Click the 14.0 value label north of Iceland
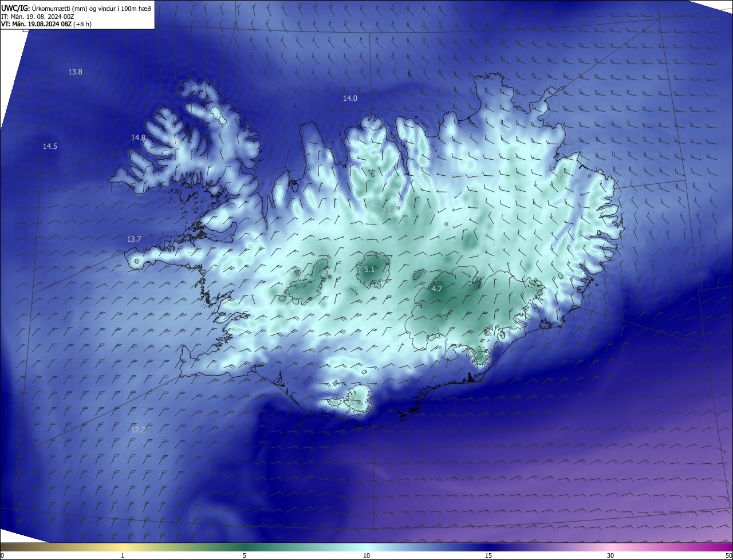The image size is (733, 560). pyautogui.click(x=350, y=98)
